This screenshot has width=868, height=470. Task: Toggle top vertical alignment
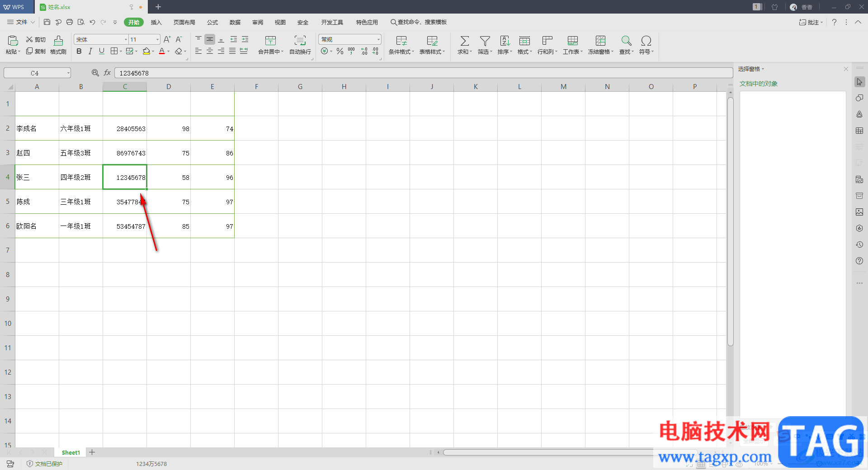(198, 39)
